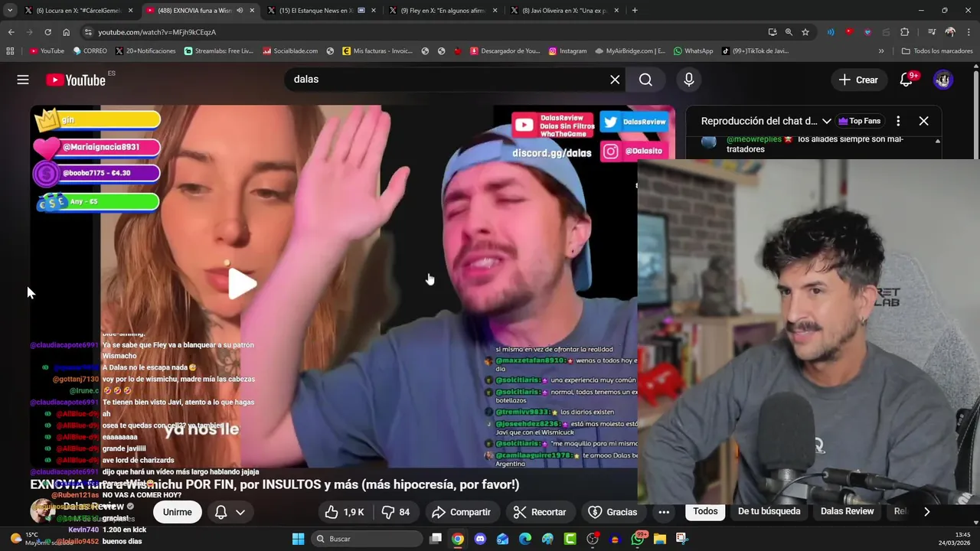Open the YouTube hamburger guide menu
The width and height of the screenshot is (980, 551).
(23, 80)
